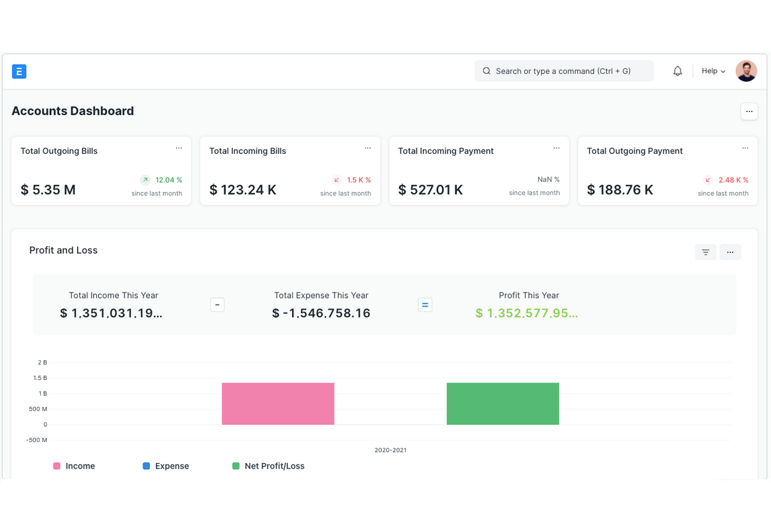
Task: Open Total Incoming Bills card options
Action: point(367,148)
